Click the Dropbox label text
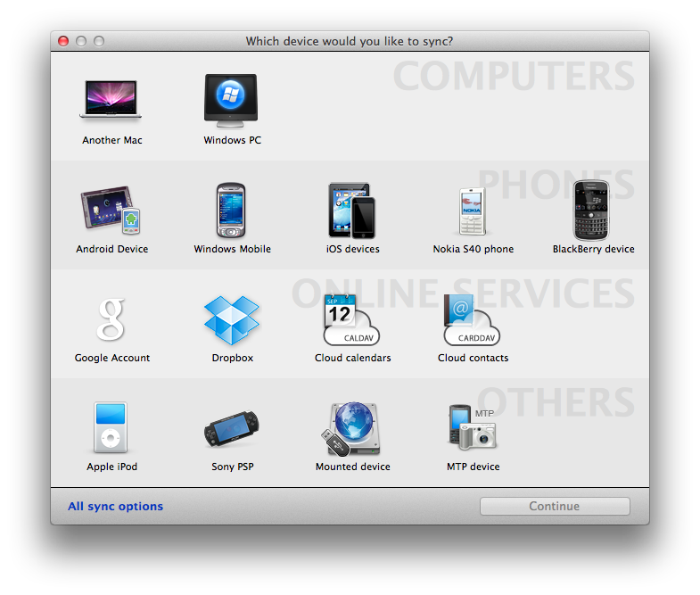Screen dimensions: 700x595 pyautogui.click(x=232, y=358)
